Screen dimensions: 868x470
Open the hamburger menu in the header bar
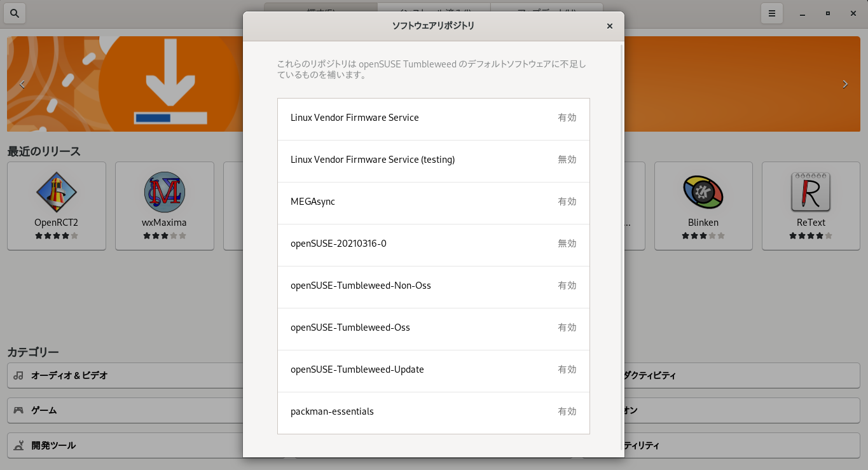click(x=772, y=13)
